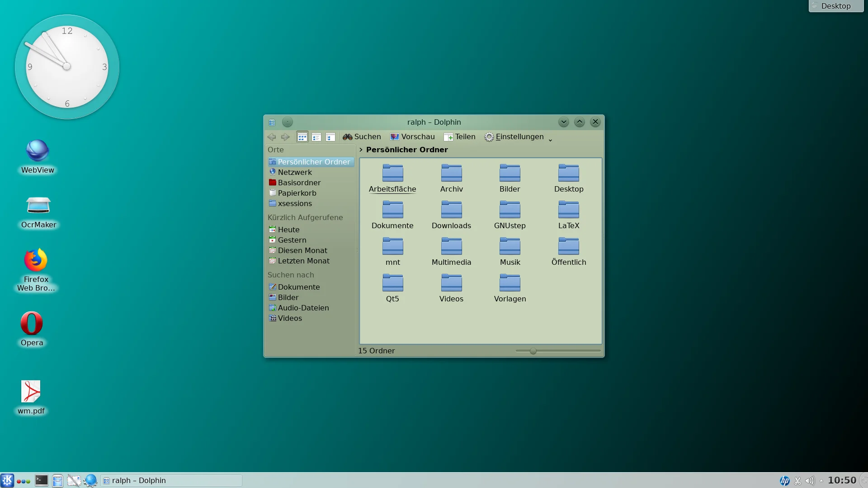
Task: Click Teilen split view button
Action: click(460, 137)
